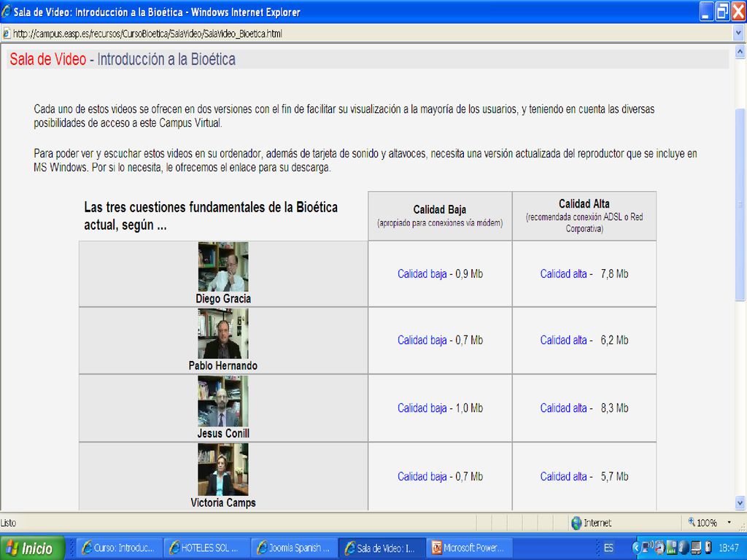Switch to Microsoft PowerPoint taskbar window
Image resolution: width=747 pixels, height=560 pixels.
point(470,548)
